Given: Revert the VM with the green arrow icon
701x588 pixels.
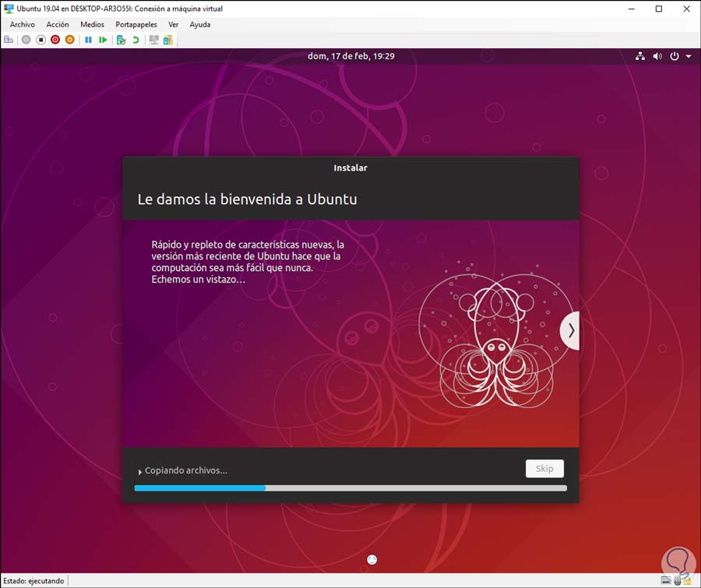Looking at the screenshot, I should 136,40.
